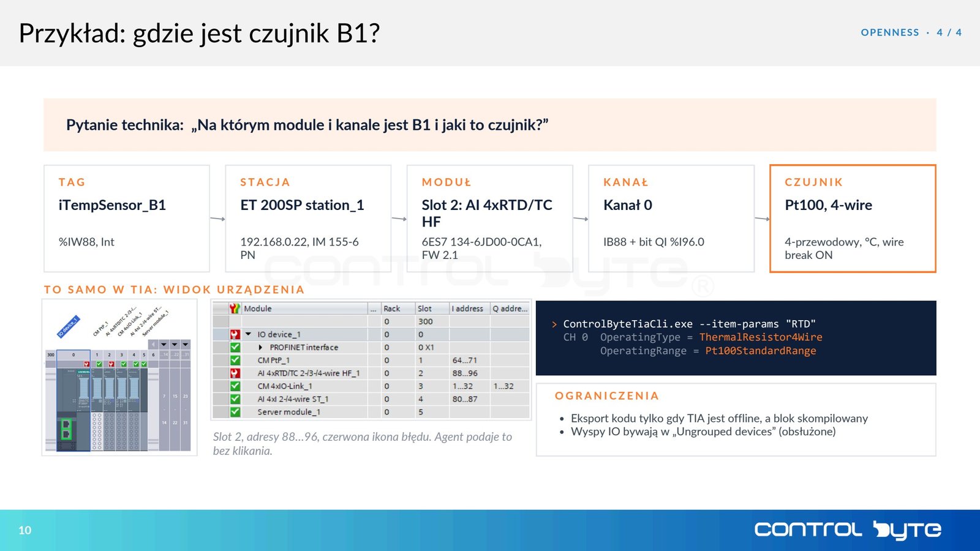Click green status icon of AI 4xI 2-/4-wire ST_1
The width and height of the screenshot is (980, 551).
coord(235,399)
